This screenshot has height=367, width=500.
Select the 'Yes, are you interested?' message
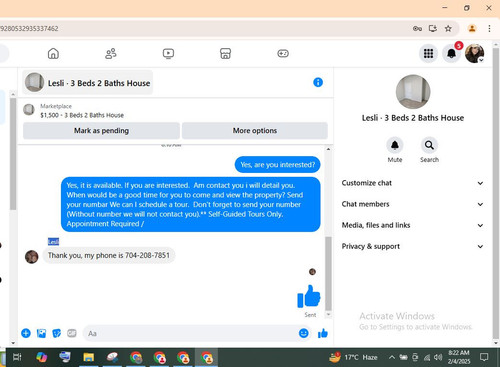(x=277, y=165)
